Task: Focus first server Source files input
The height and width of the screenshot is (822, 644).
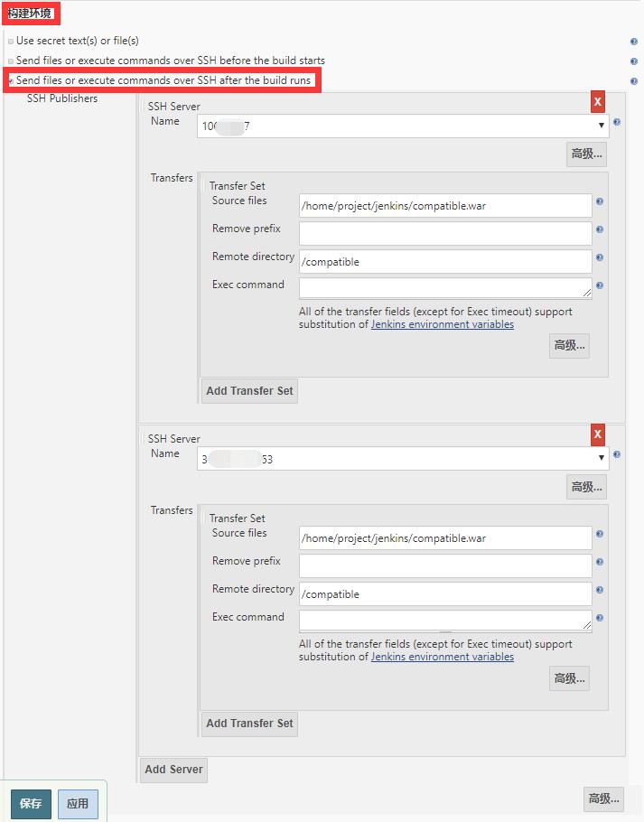Action: [445, 206]
